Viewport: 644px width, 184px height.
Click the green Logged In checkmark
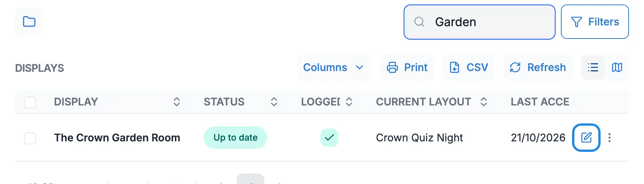(329, 138)
